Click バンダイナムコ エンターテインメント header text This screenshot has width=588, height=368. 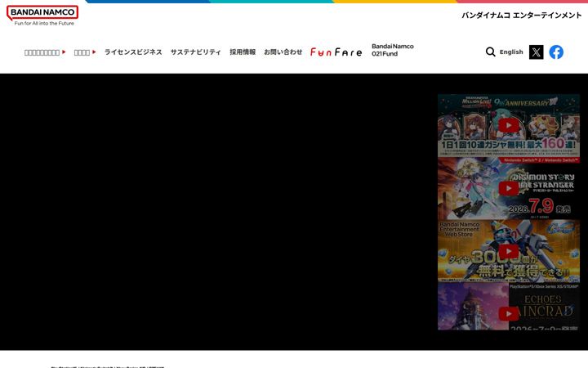522,16
